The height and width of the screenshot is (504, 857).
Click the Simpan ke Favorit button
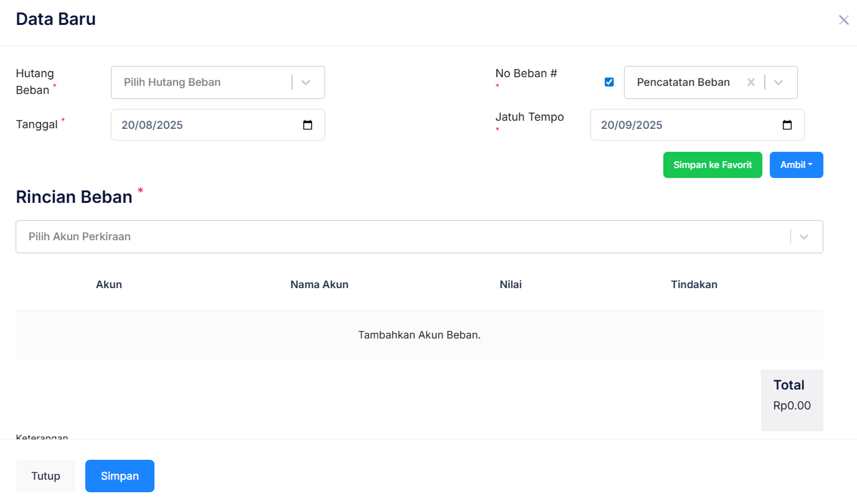(713, 165)
